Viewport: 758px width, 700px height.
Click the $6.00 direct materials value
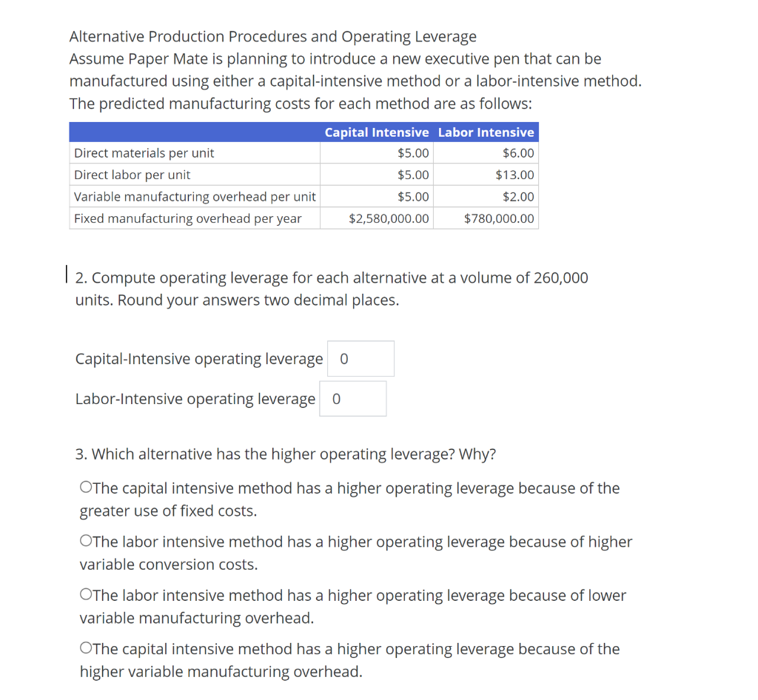point(519,153)
